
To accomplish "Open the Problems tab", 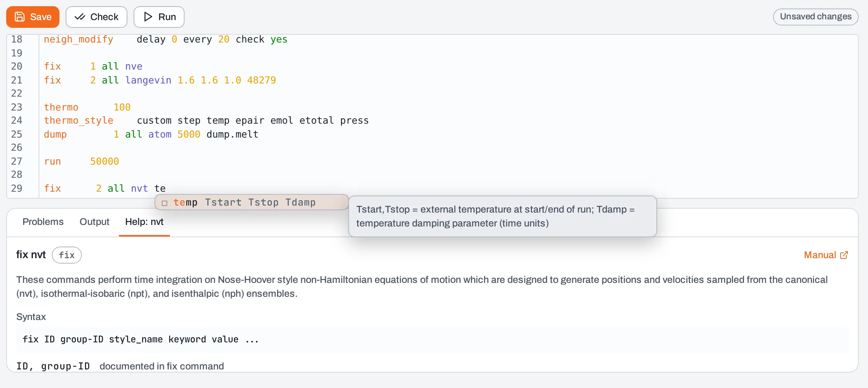I will (x=43, y=222).
